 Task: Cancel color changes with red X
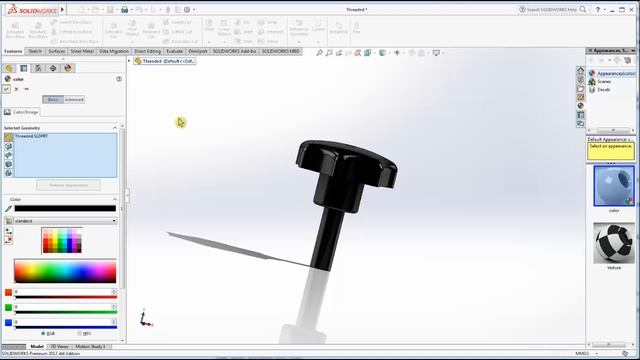click(16, 89)
